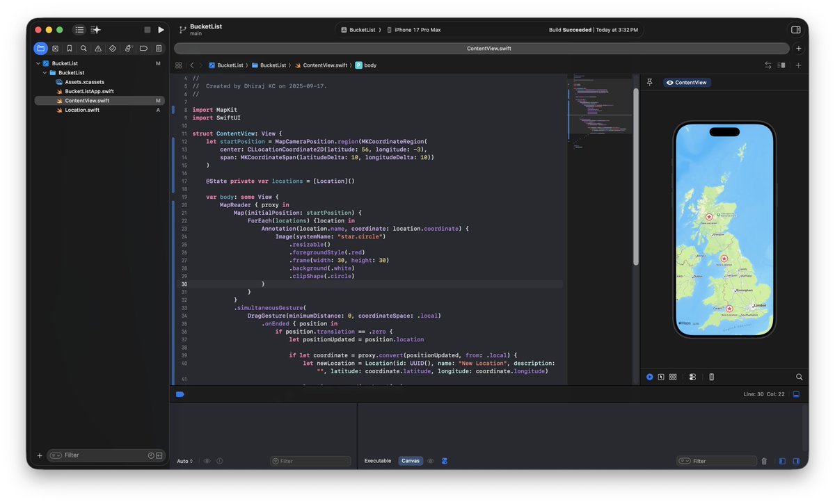The height and width of the screenshot is (504, 835).
Task: Select the ContentView preview chip
Action: click(686, 83)
